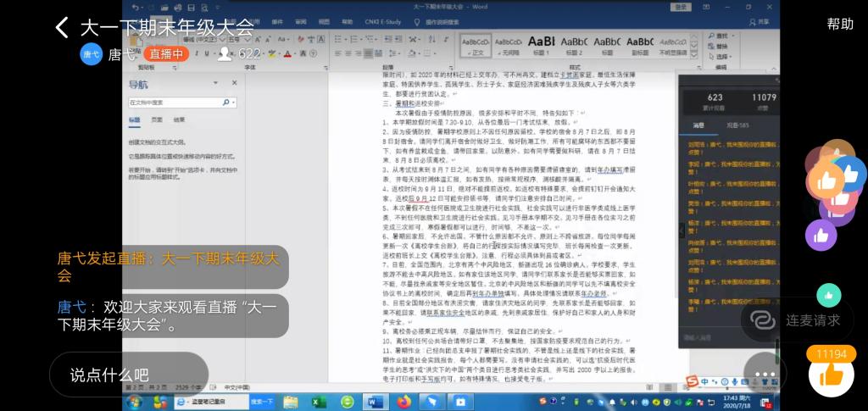The height and width of the screenshot is (411, 868).
Task: Open the DingTalk taskbar icon
Action: point(430,401)
